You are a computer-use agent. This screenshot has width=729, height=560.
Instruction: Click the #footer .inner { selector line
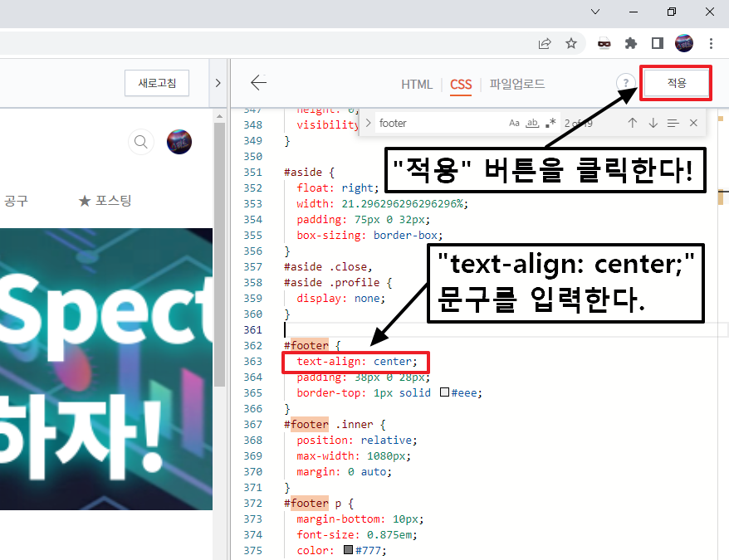335,424
